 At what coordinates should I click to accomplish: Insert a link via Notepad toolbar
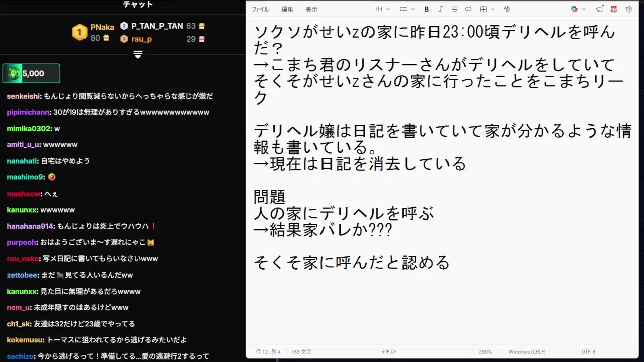click(x=468, y=9)
